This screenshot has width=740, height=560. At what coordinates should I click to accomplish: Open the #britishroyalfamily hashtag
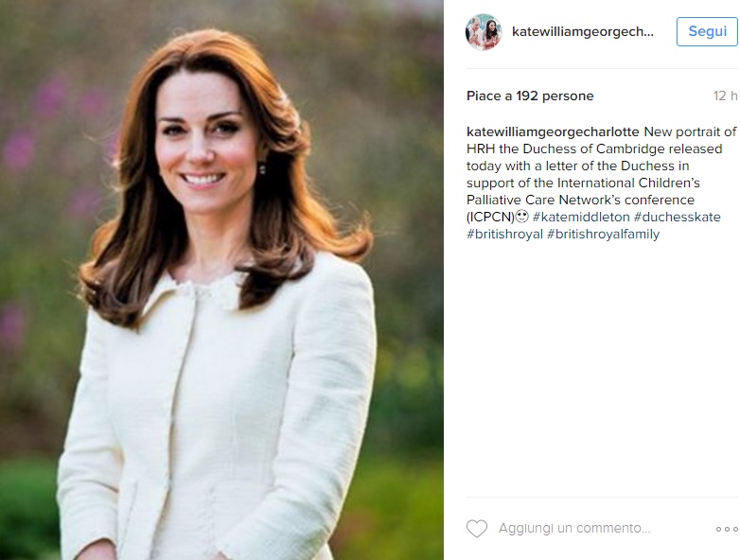pos(603,234)
